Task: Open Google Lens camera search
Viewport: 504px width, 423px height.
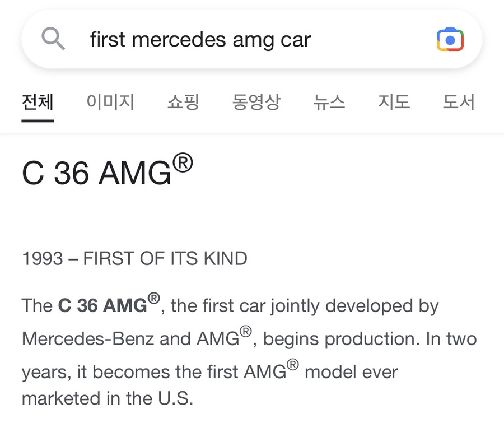Action: pyautogui.click(x=450, y=39)
